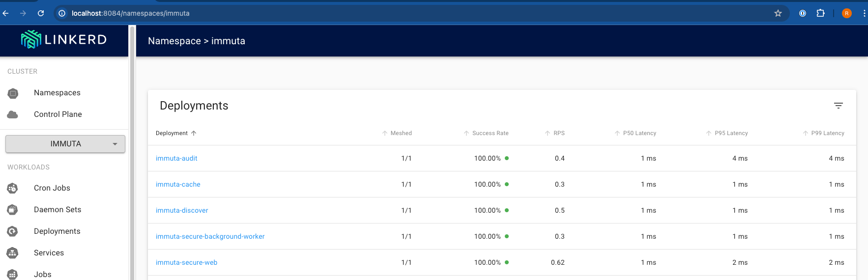Viewport: 868px width, 280px height.
Task: Sort table by Success Rate column
Action: coord(490,133)
